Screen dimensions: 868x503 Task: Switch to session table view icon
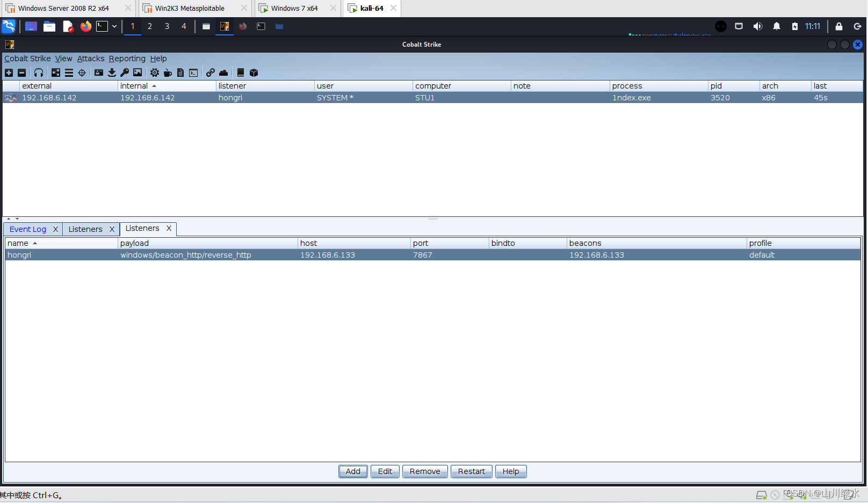coord(69,73)
